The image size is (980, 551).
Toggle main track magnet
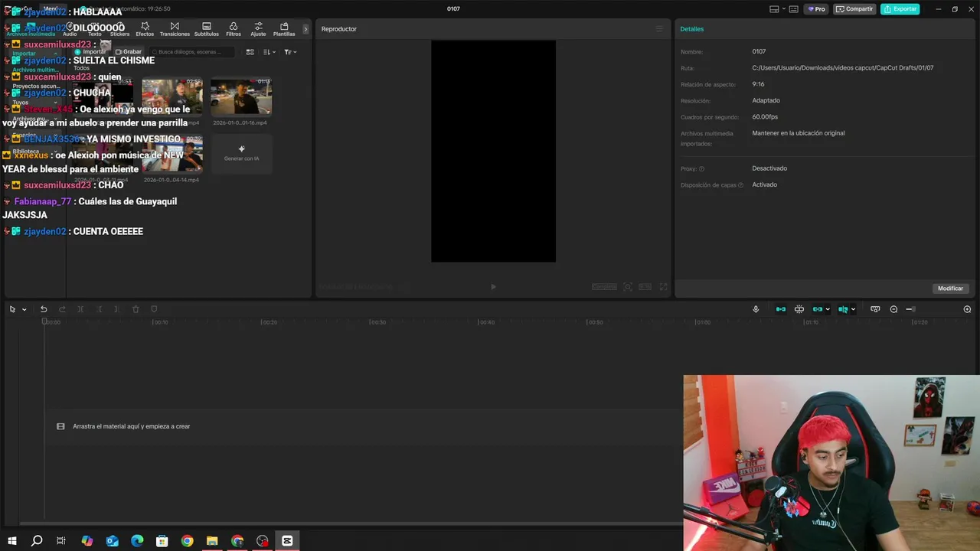[x=781, y=309]
